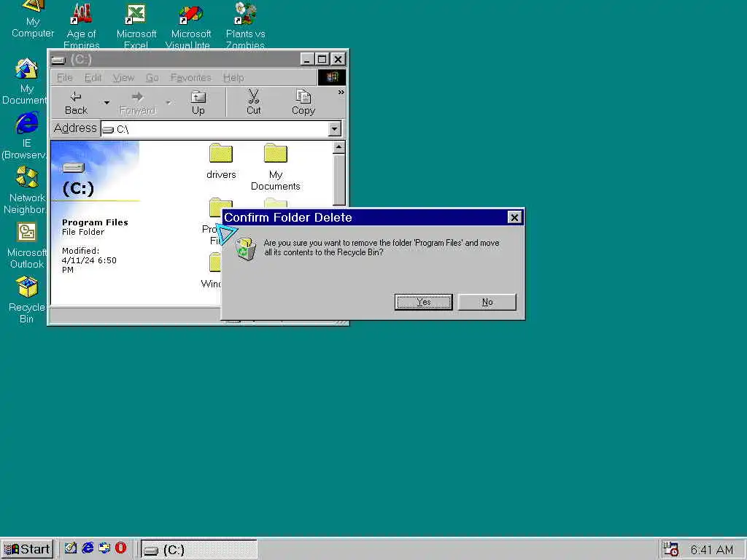Click the Cut scissors toolbar button
747x560 pixels.
[253, 103]
